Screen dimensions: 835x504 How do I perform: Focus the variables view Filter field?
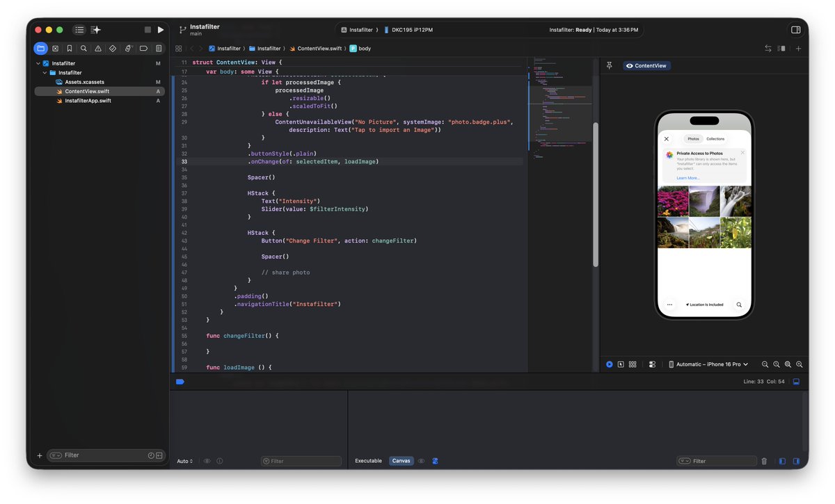[x=301, y=461]
